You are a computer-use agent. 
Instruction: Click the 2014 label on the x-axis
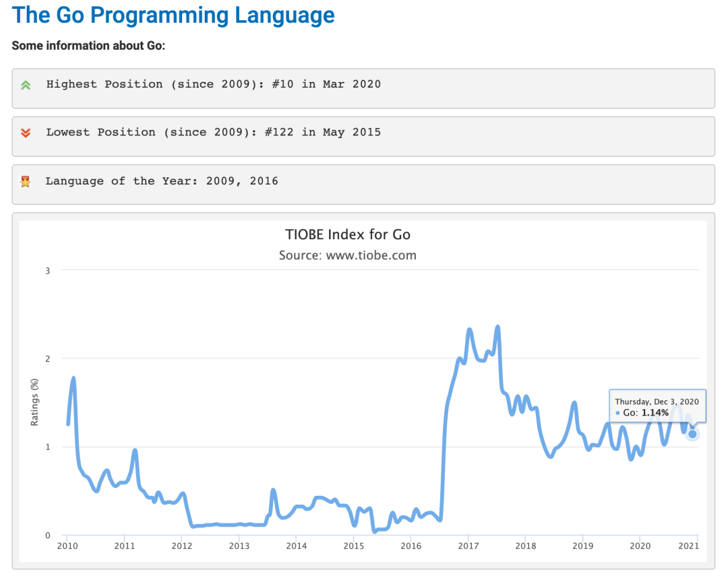[296, 545]
